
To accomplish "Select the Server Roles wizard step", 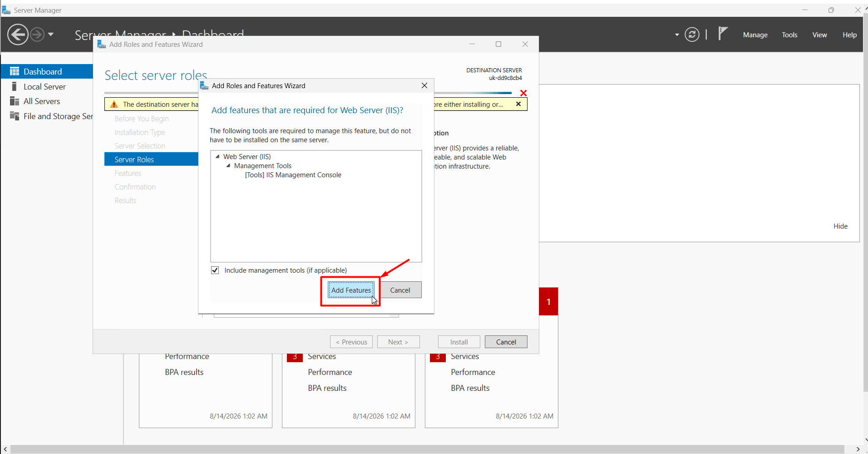I will pyautogui.click(x=151, y=159).
